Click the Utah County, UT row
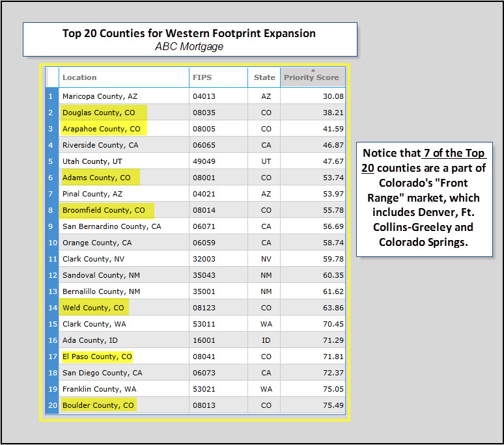Image resolution: width=504 pixels, height=445 pixels. pyautogui.click(x=195, y=161)
